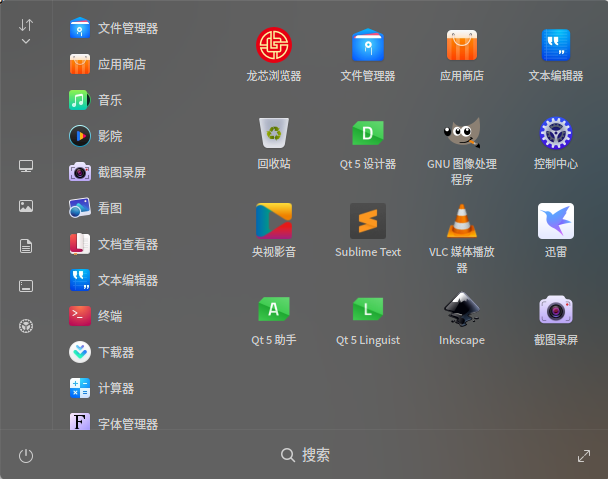This screenshot has height=479, width=608.
Task: Open the documents shortcut in the sidebar
Action: pos(26,246)
